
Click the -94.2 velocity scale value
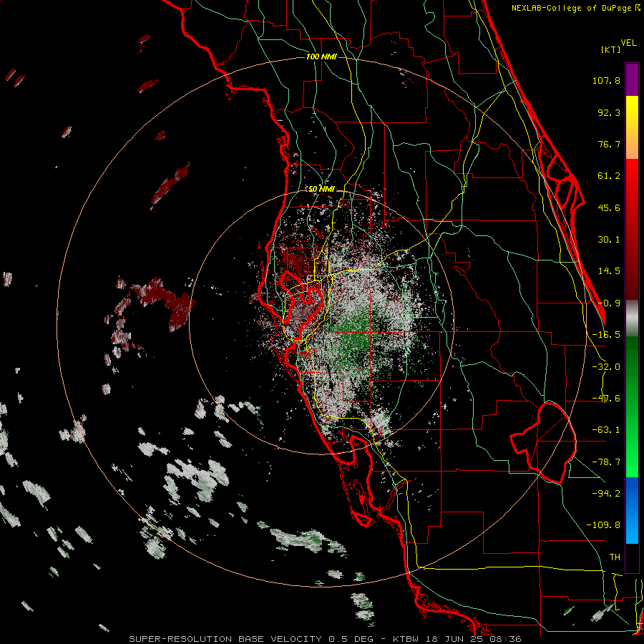pos(606,493)
